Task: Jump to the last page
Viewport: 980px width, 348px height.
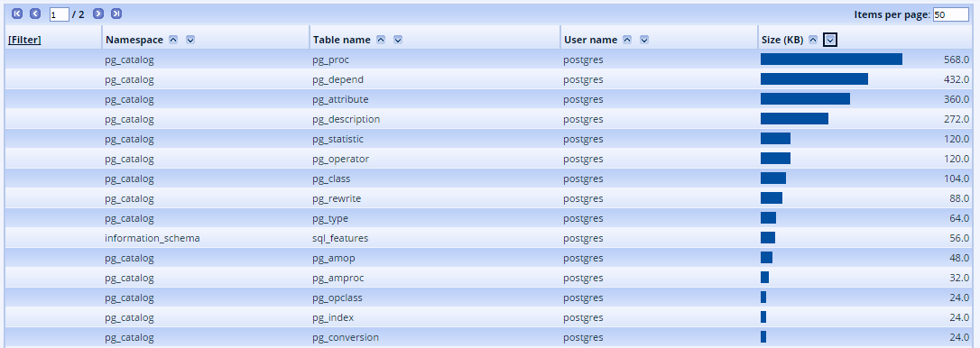Action: click(x=116, y=14)
